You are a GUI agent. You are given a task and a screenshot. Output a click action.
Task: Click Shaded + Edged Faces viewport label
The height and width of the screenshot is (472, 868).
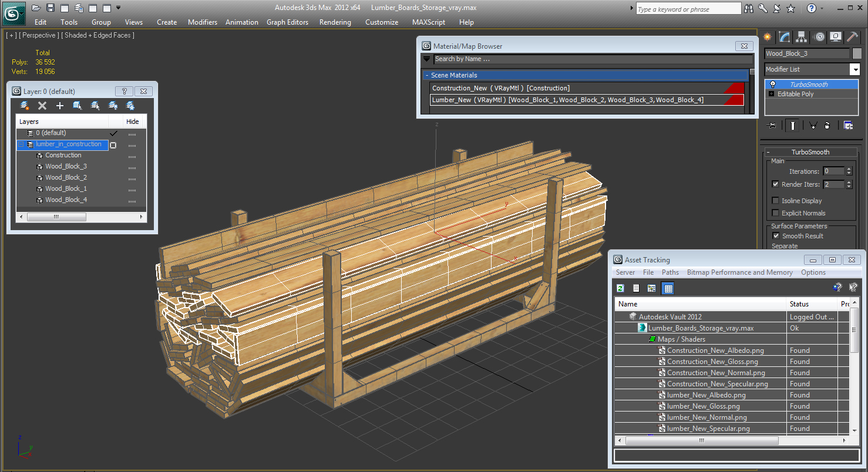(x=97, y=35)
